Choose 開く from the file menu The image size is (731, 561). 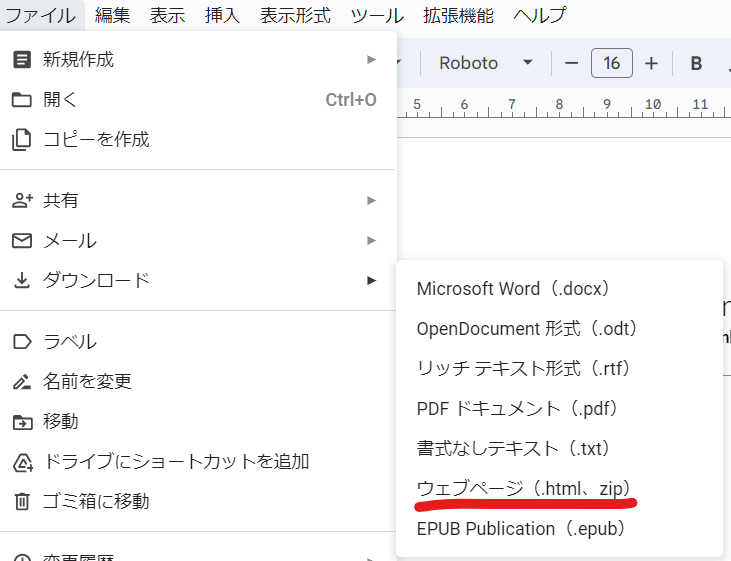[x=198, y=100]
